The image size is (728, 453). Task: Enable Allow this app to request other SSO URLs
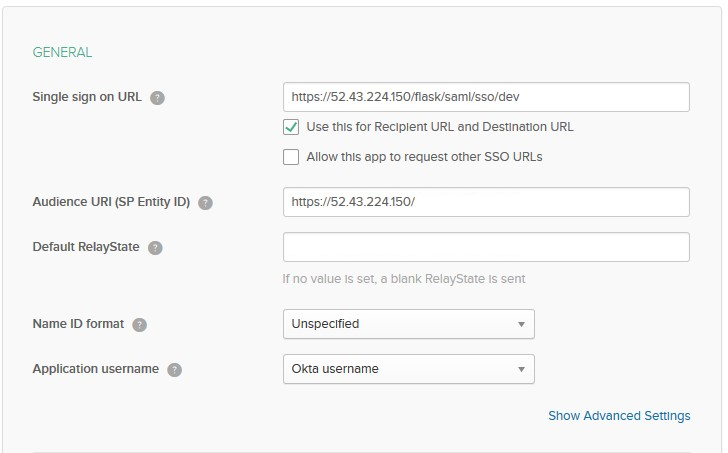click(291, 157)
